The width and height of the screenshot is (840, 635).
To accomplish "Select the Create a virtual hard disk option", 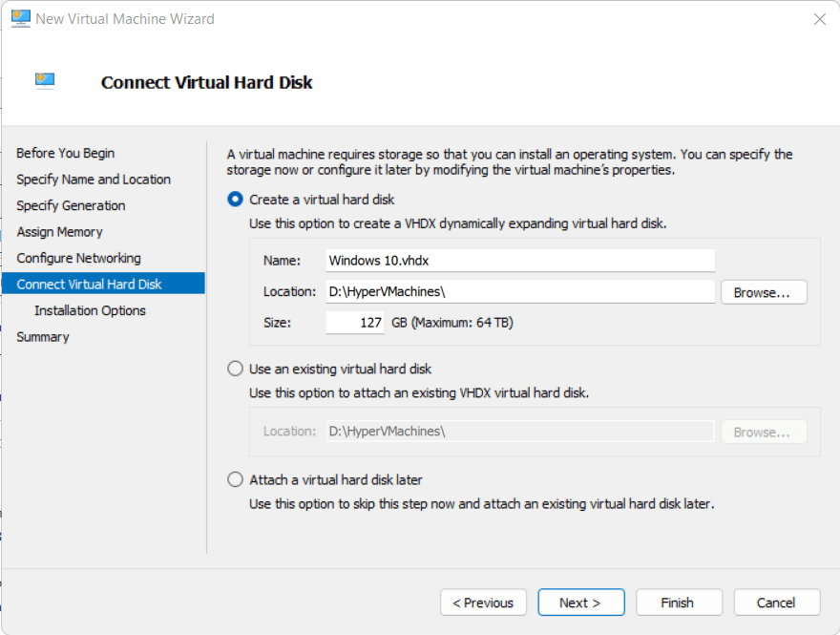I will 230,199.
